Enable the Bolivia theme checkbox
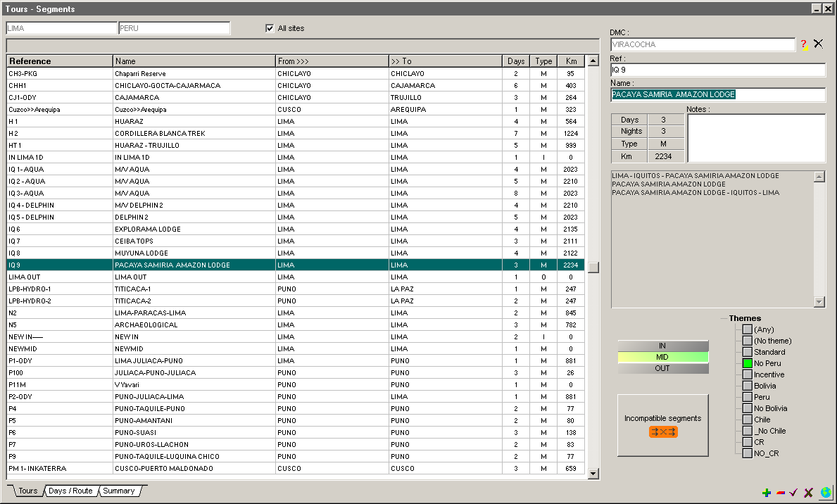837x504 pixels. (748, 386)
